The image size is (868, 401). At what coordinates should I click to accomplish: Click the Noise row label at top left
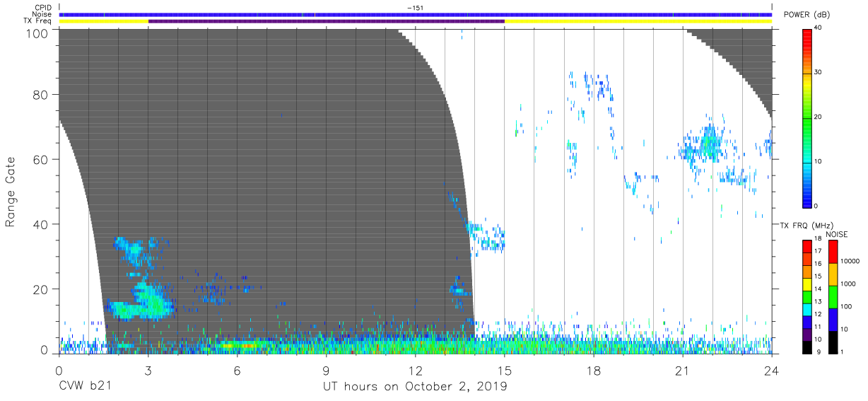coord(42,14)
